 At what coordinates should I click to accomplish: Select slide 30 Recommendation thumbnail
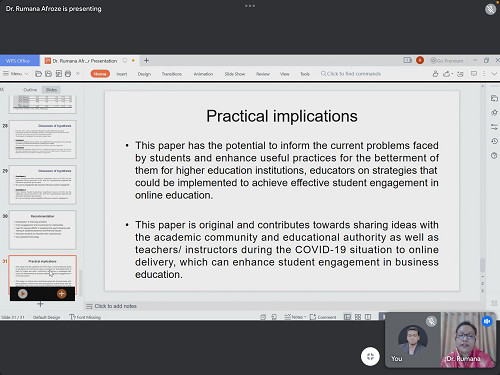pyautogui.click(x=43, y=230)
